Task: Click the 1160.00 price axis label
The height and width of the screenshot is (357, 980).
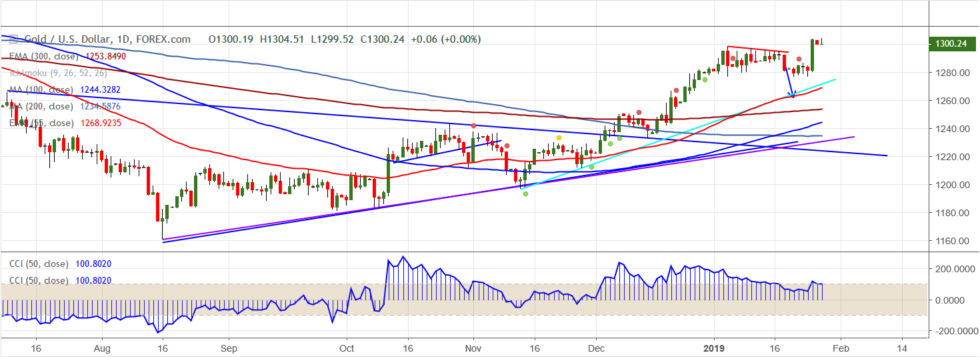Action: tap(951, 241)
